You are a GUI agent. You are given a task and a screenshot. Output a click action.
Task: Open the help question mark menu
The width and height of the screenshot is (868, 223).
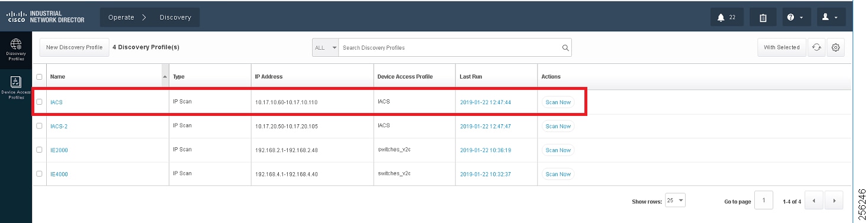(x=795, y=17)
